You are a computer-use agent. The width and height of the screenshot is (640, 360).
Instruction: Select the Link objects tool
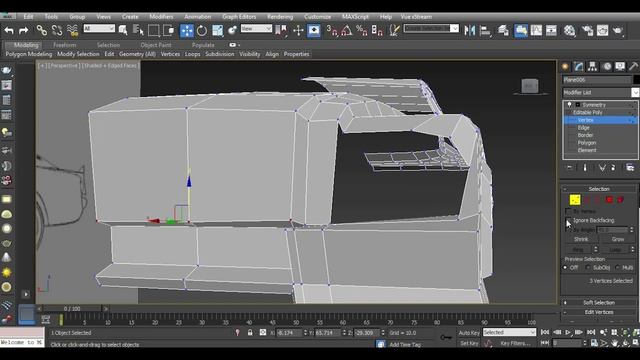[42, 30]
